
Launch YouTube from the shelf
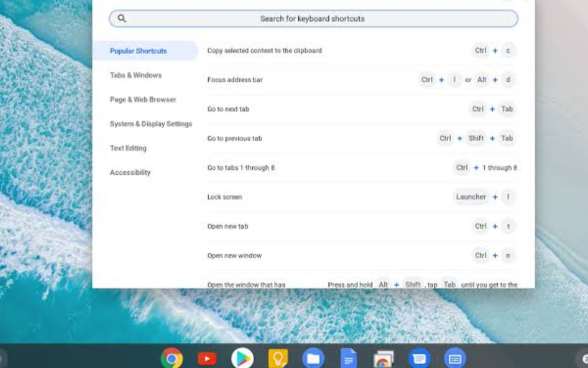[x=207, y=358]
